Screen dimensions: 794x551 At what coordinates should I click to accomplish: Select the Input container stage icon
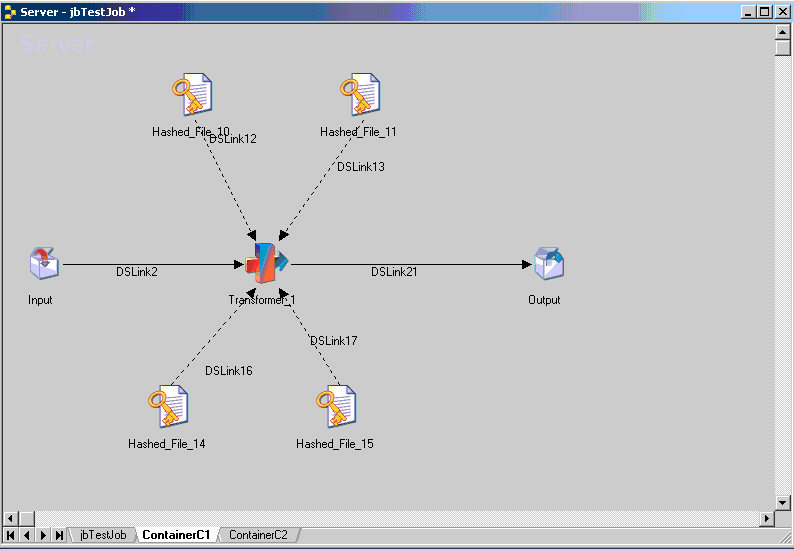(43, 264)
